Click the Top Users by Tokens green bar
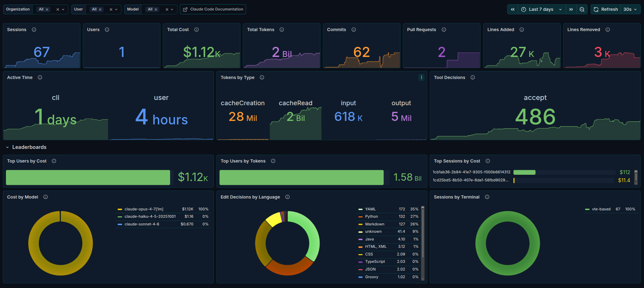Image resolution: width=644 pixels, height=288 pixels. click(301, 178)
